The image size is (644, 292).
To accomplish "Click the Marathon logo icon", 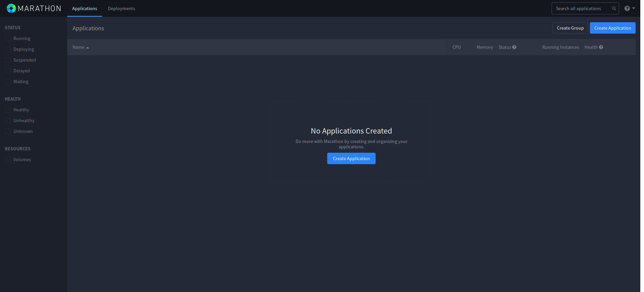I will 11,8.
